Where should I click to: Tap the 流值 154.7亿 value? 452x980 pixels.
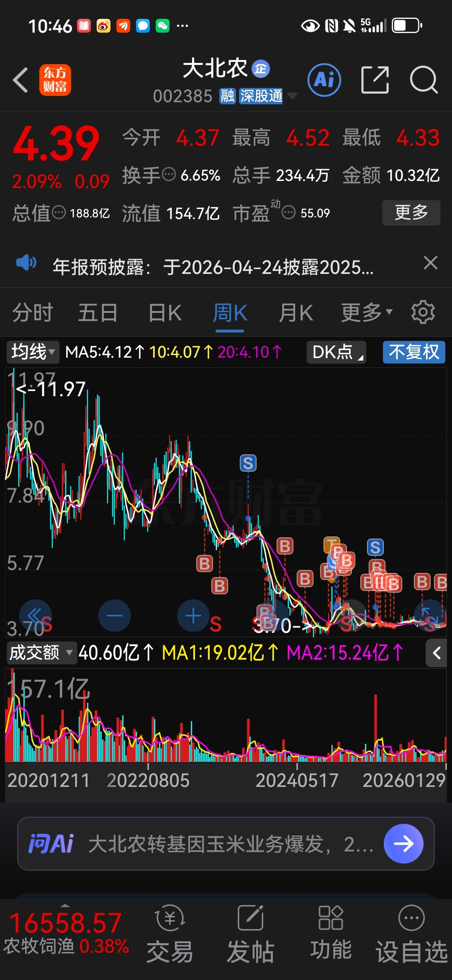click(x=193, y=213)
